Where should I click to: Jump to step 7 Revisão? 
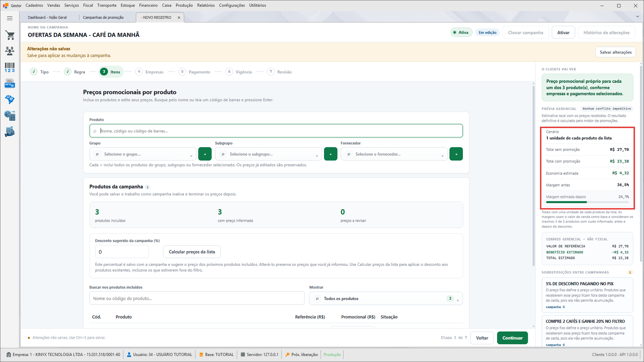click(x=280, y=72)
